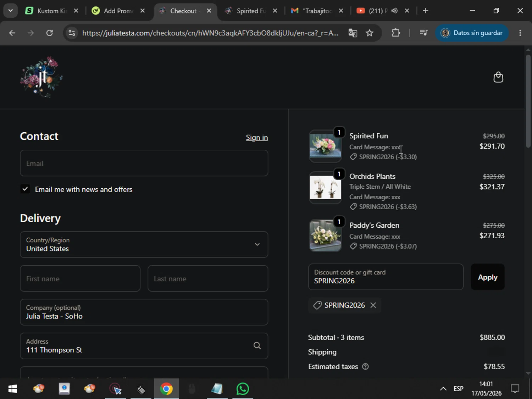532x399 pixels.
Task: Open the tab search dropdown arrow
Action: [x=10, y=11]
